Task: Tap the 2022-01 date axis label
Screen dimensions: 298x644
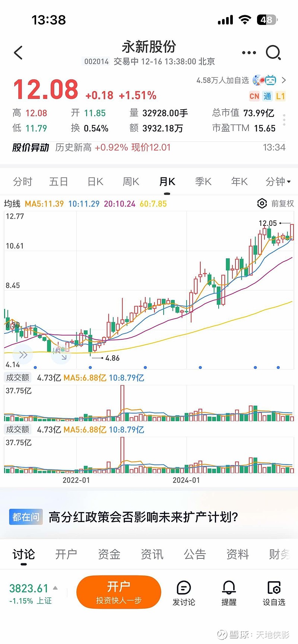Action: [76, 480]
